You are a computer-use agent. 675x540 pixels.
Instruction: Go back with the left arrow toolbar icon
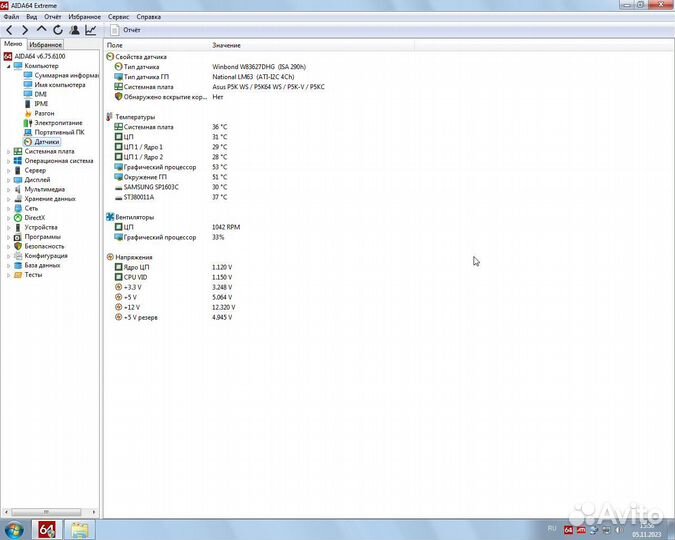(x=9, y=30)
